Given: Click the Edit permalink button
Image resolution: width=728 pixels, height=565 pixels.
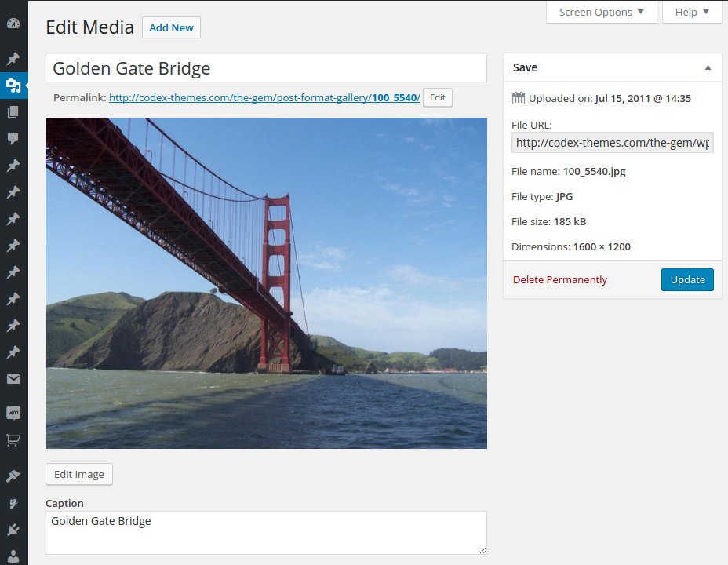Looking at the screenshot, I should [437, 98].
